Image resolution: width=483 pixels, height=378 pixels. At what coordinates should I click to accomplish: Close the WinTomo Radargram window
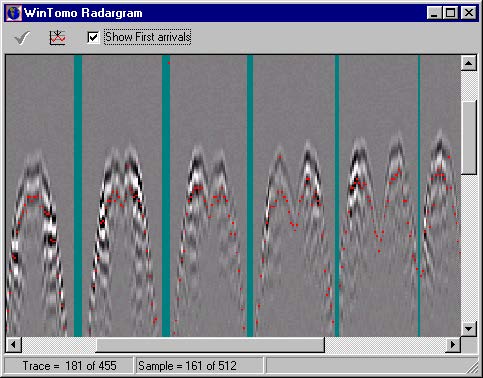click(469, 13)
